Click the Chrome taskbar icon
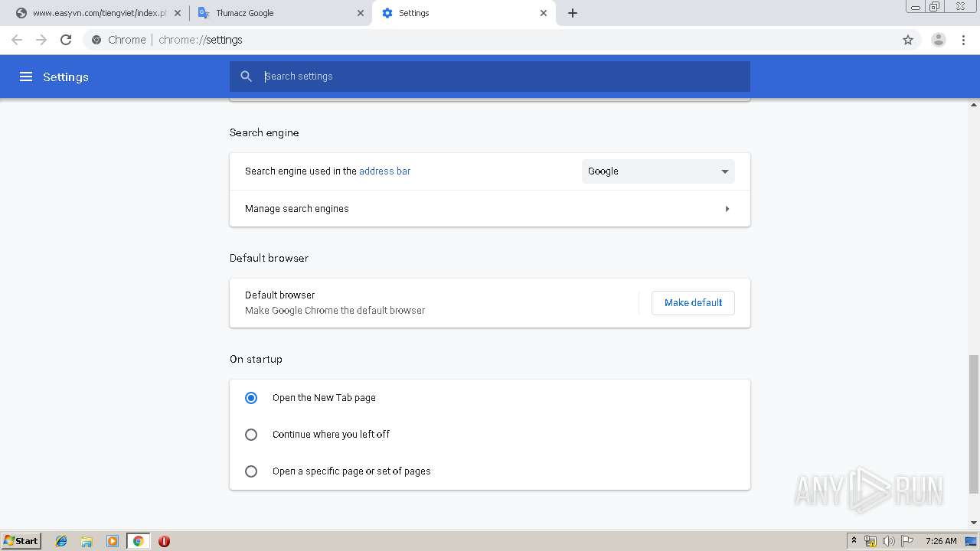Screen dimensions: 980x551 (139, 541)
